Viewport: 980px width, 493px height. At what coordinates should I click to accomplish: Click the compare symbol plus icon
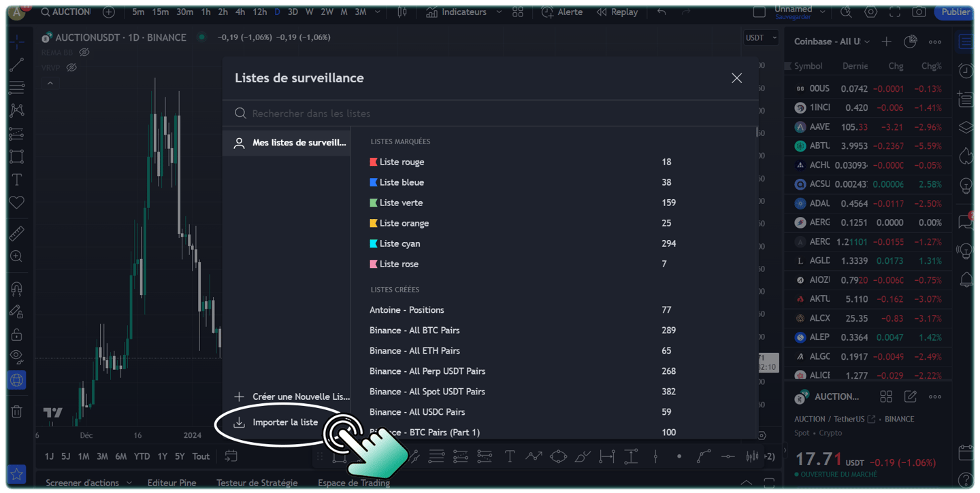pos(108,12)
